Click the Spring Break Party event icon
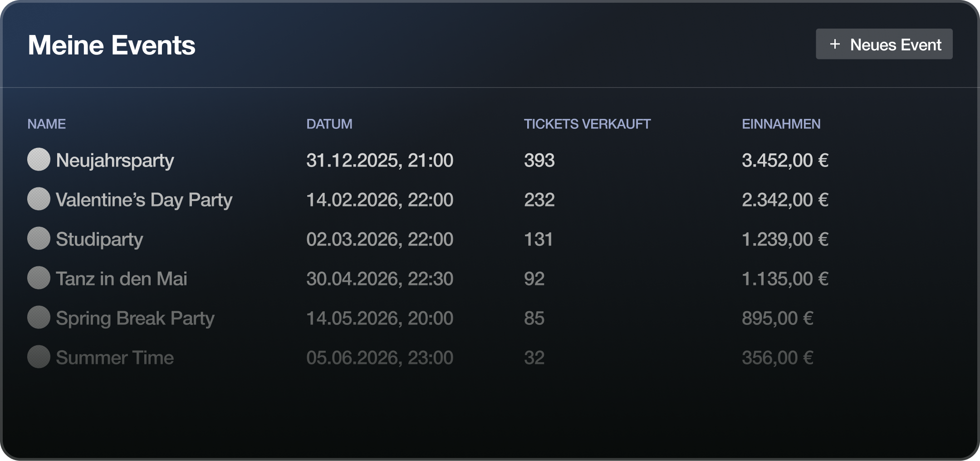980x461 pixels. click(39, 317)
